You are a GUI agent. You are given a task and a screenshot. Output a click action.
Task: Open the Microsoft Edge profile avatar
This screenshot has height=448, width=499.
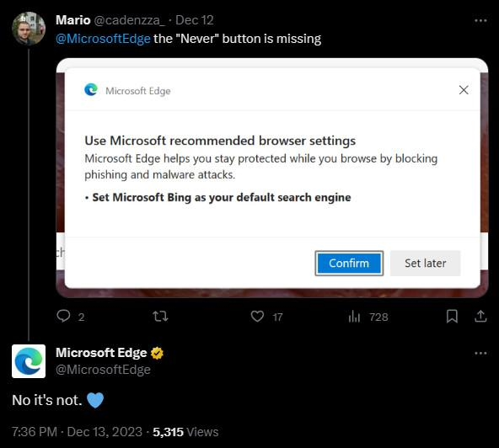29,361
